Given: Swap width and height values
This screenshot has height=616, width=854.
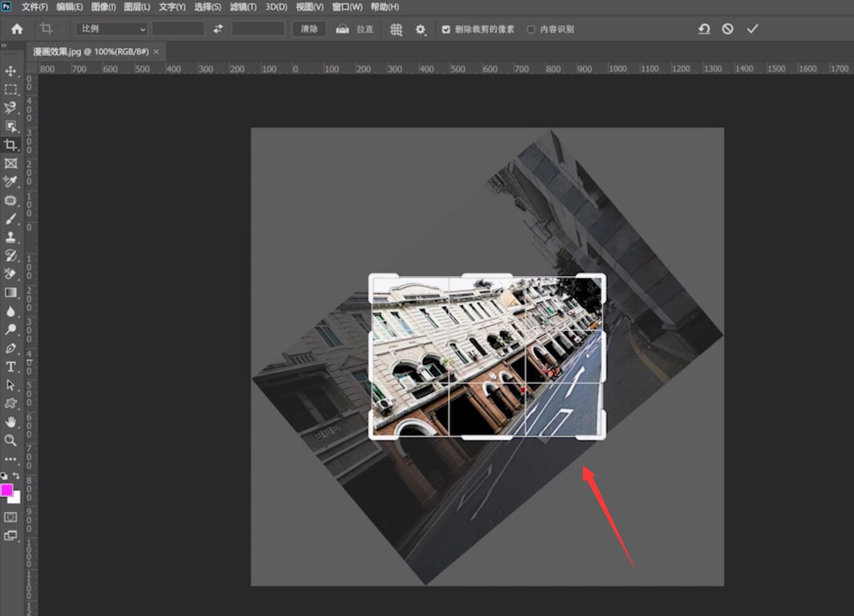Looking at the screenshot, I should pos(218,29).
